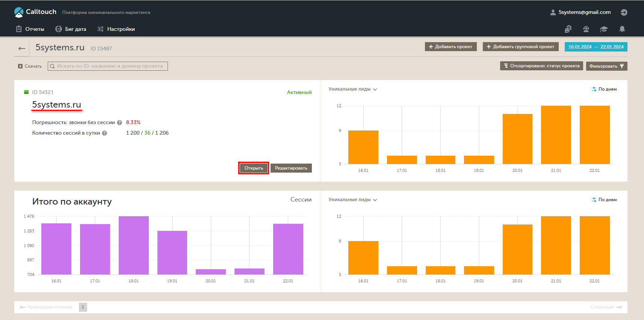
Task: Click the 8.33% error value
Action: click(x=133, y=123)
